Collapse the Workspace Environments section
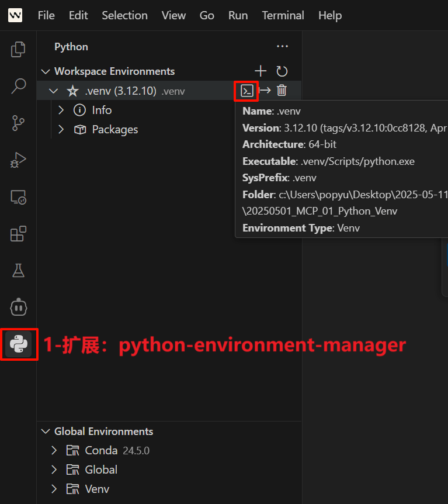The width and height of the screenshot is (448, 504). (46, 71)
